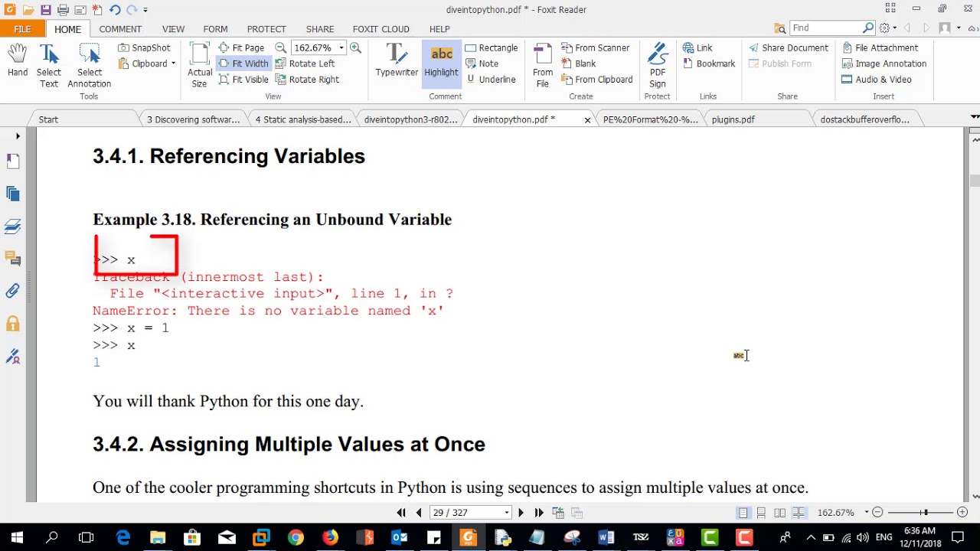980x551 pixels.
Task: Activate the Select Text tool
Action: coord(49,66)
